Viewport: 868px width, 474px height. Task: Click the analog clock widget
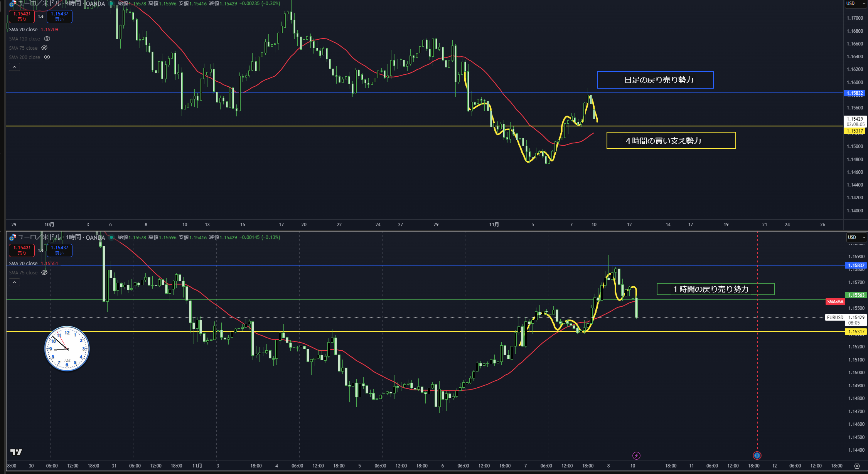tap(67, 349)
